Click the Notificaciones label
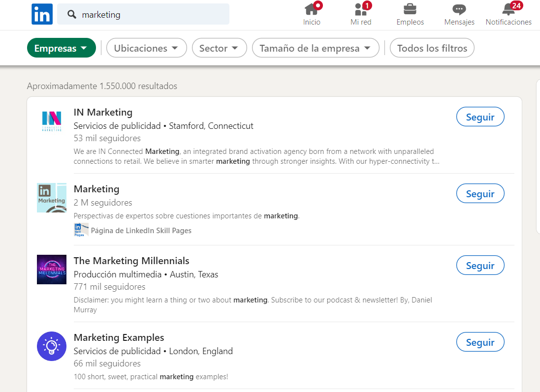The image size is (540, 392). click(x=508, y=22)
